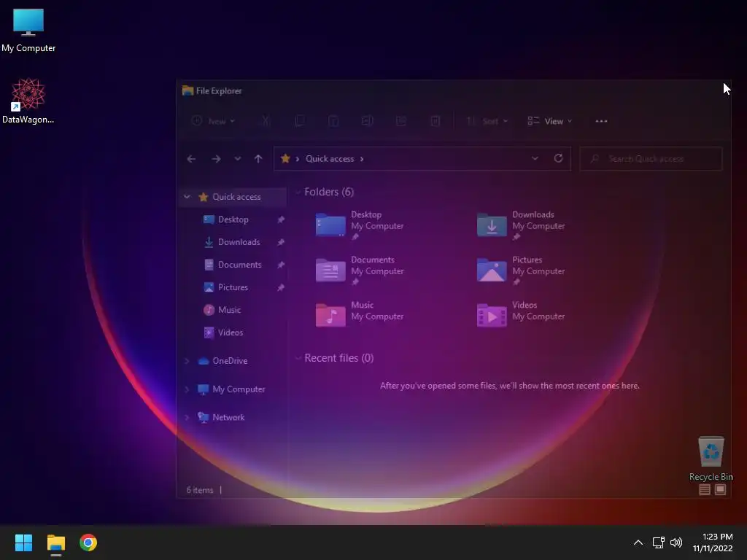Image resolution: width=747 pixels, height=560 pixels.
Task: Select Music in navigation pane
Action: (229, 310)
